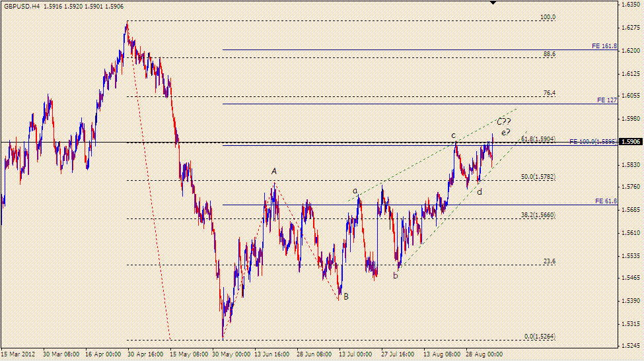Select the FE 100.0(1.5895) label
The height and width of the screenshot is (361, 644).
[x=593, y=141]
